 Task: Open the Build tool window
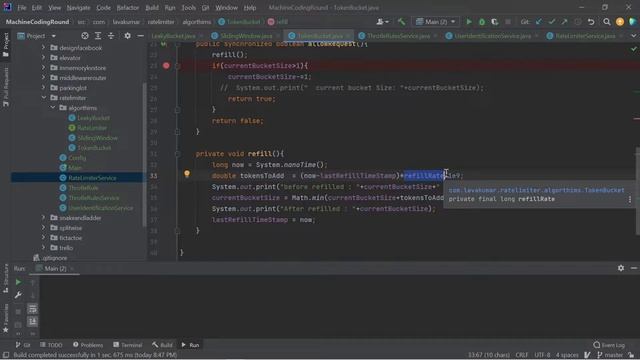point(162,345)
